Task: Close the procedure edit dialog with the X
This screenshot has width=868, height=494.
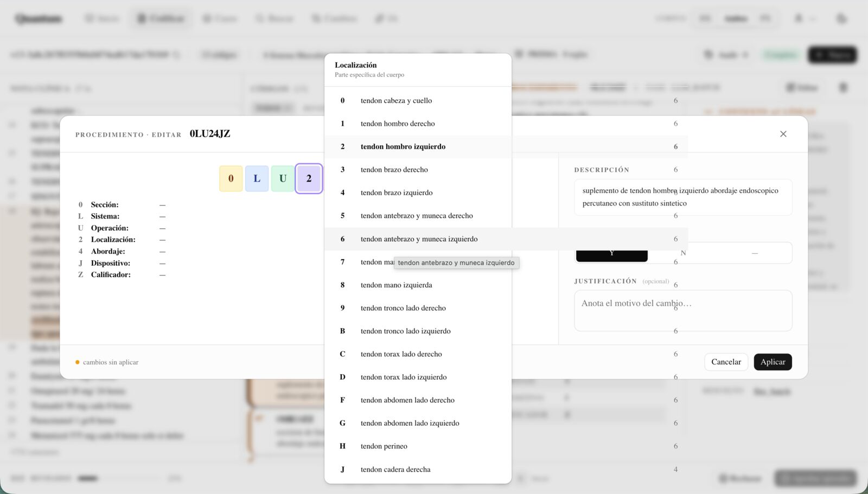Action: pos(783,133)
